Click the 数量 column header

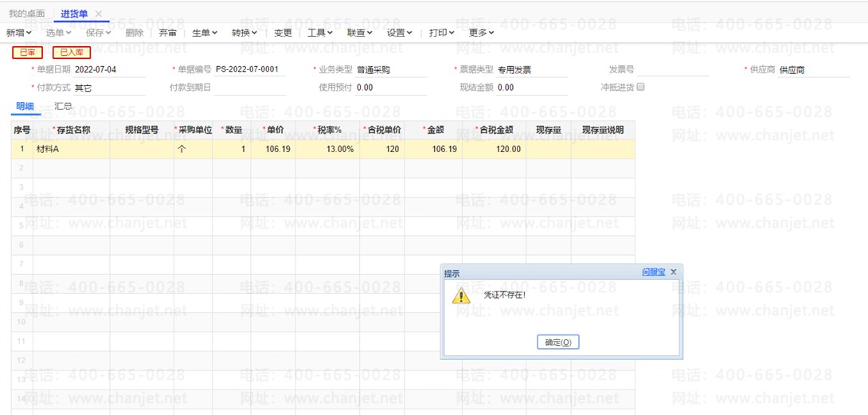232,130
